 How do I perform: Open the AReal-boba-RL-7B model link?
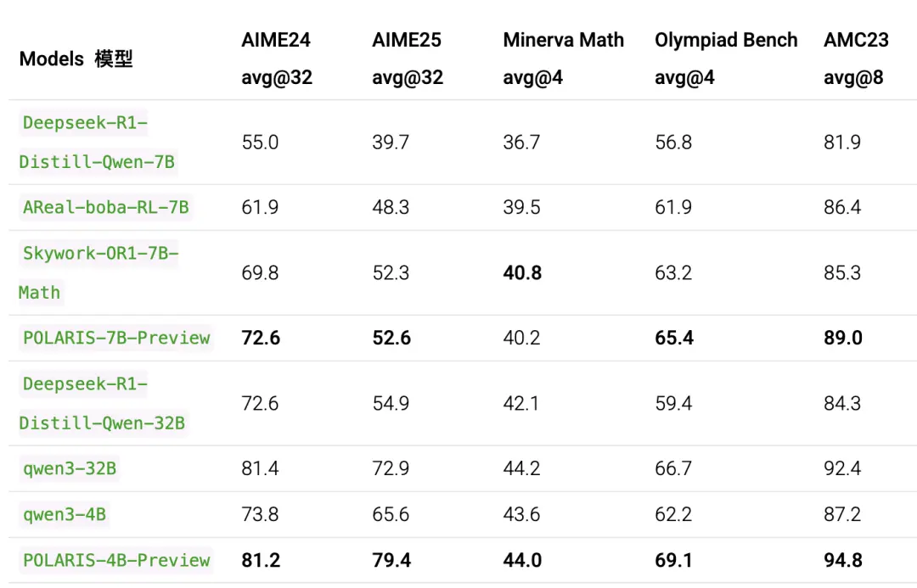pyautogui.click(x=105, y=207)
